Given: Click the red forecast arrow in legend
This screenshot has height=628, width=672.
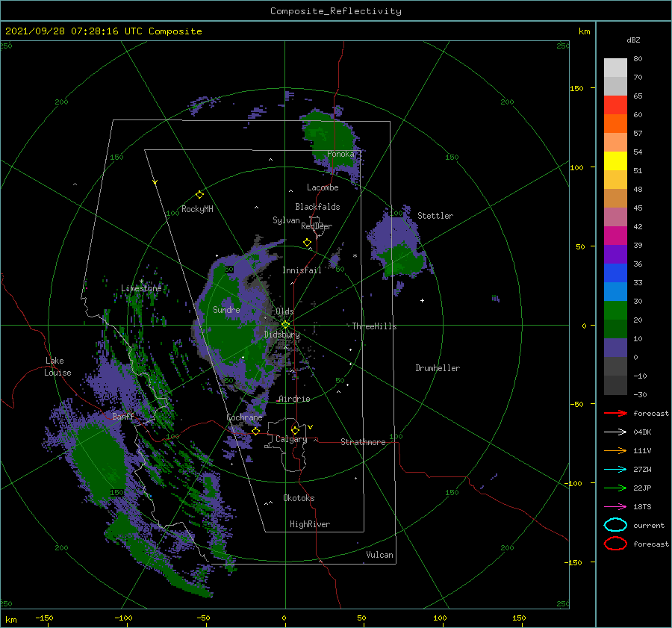Looking at the screenshot, I should (615, 413).
